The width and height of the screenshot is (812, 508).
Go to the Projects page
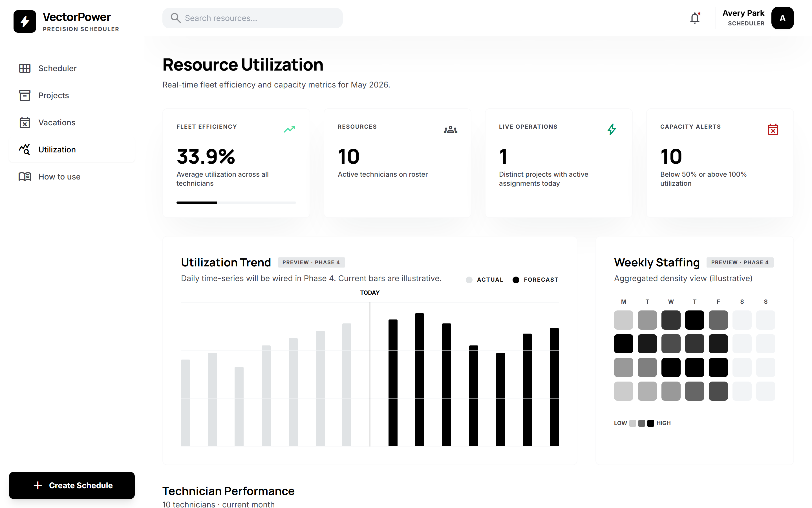(72, 95)
